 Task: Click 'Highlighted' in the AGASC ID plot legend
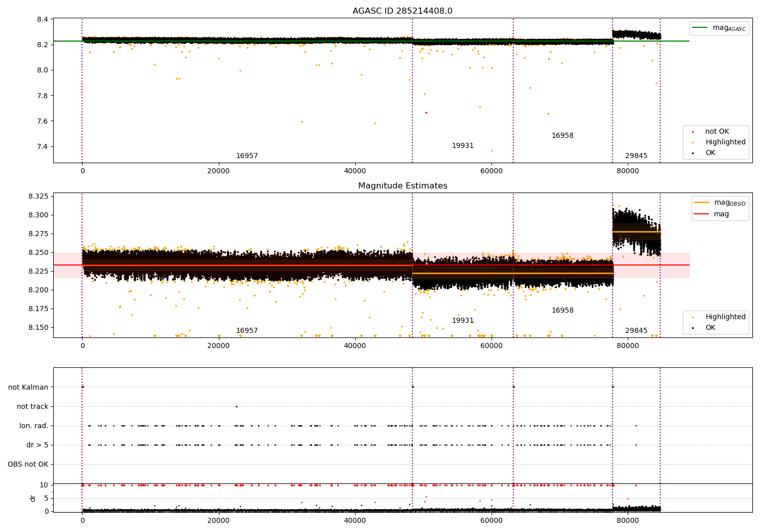[726, 142]
